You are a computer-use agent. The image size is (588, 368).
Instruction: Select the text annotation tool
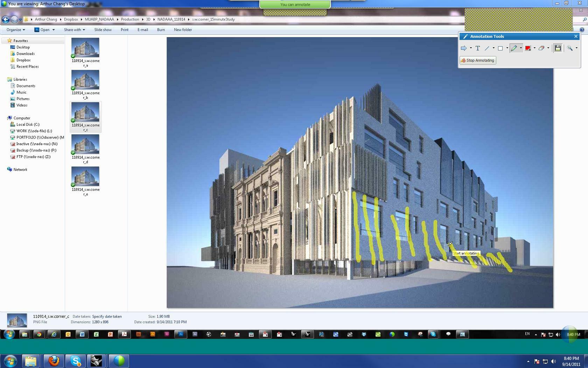[477, 48]
